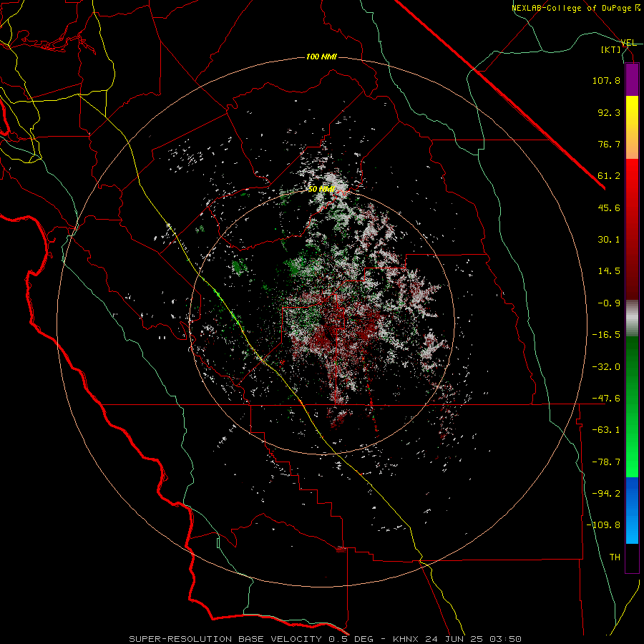
Task: Click the SUPER-RESOLUTION BASE VELOCITY product title
Action: [x=225, y=639]
